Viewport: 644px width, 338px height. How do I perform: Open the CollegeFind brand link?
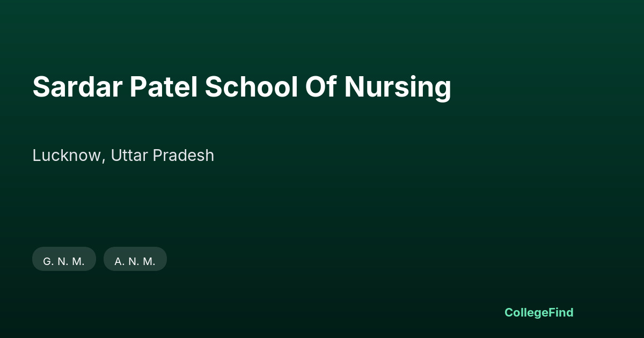[539, 312]
